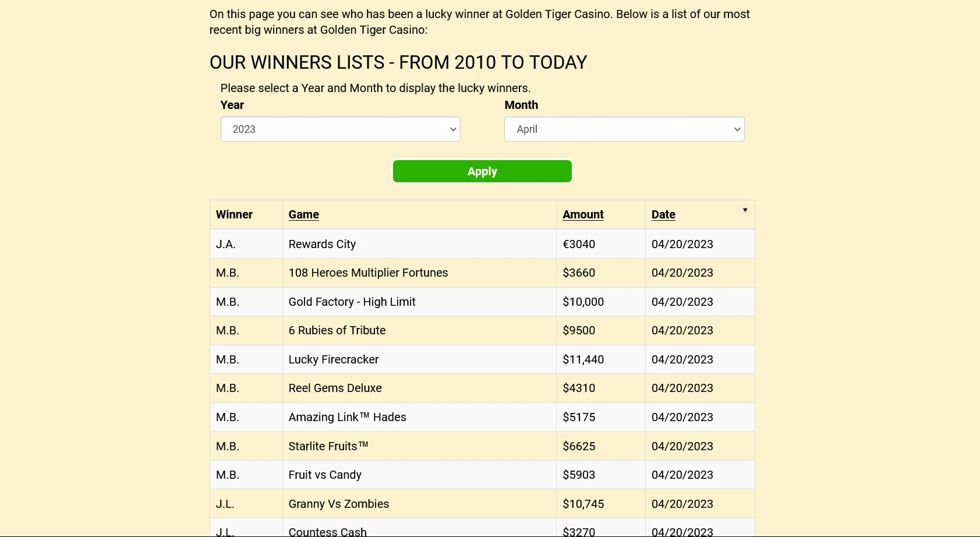Sort the table by Game column
The height and width of the screenshot is (537, 980).
click(x=303, y=214)
